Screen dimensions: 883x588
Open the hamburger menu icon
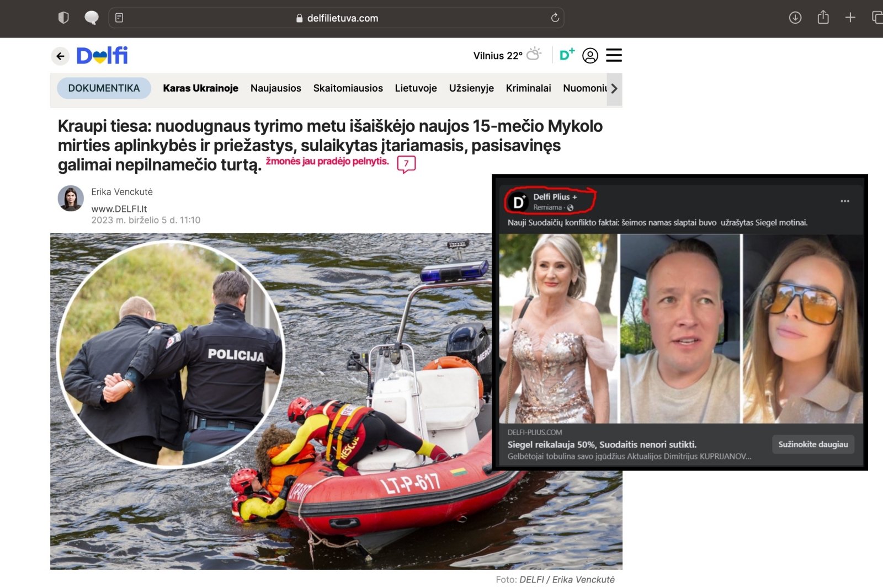tap(614, 55)
